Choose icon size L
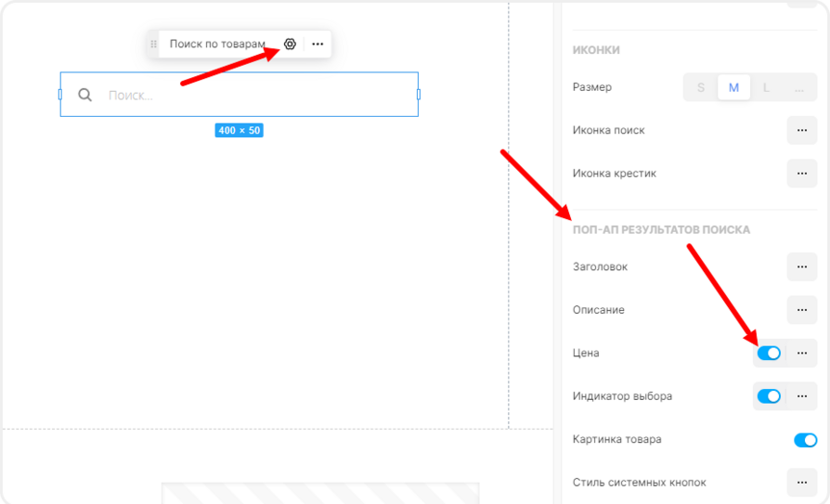The width and height of the screenshot is (830, 504). point(766,88)
